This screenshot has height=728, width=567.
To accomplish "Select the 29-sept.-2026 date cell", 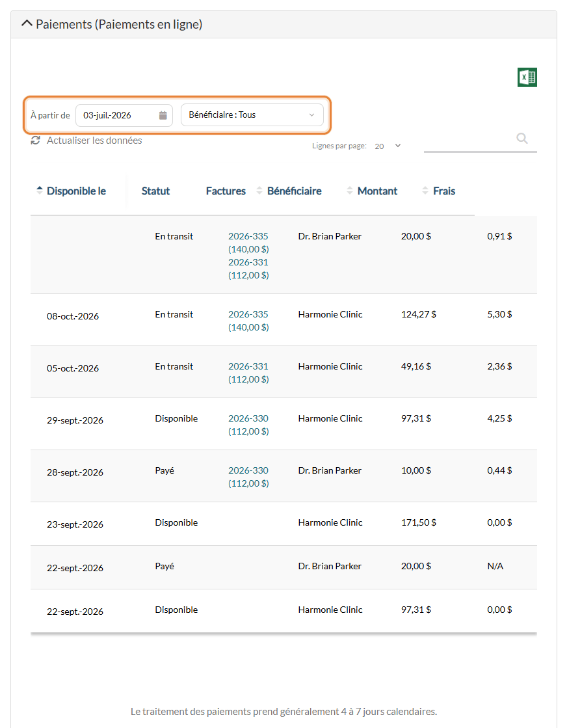I will tap(75, 420).
